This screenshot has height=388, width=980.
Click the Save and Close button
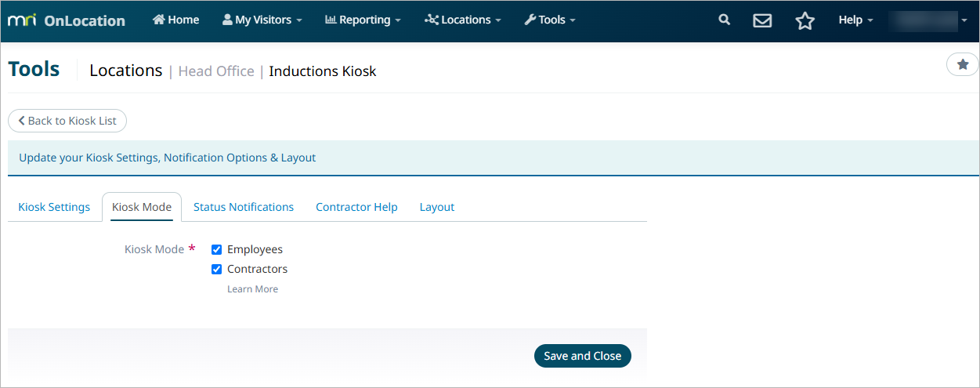[x=583, y=356]
